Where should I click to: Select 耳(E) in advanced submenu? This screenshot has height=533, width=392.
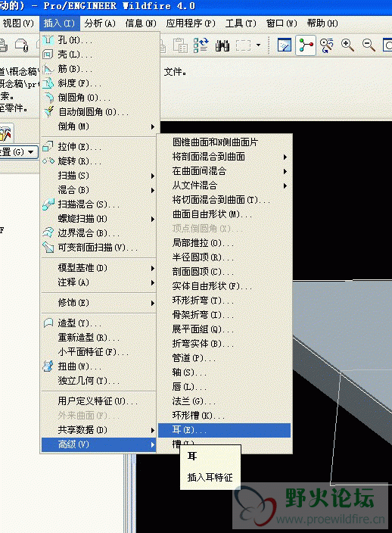224,430
